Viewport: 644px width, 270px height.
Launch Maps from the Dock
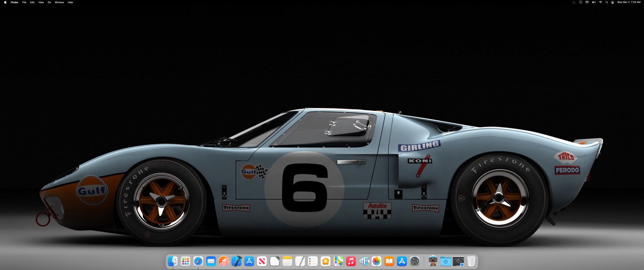point(338,261)
